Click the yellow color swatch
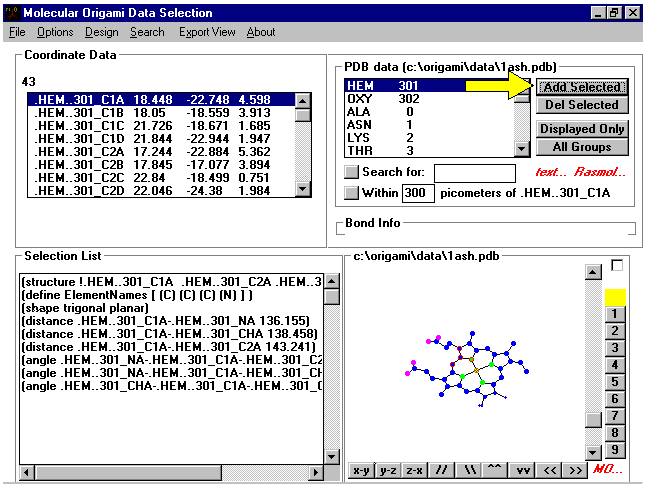Screen dimensions: 648x488 tap(615, 297)
